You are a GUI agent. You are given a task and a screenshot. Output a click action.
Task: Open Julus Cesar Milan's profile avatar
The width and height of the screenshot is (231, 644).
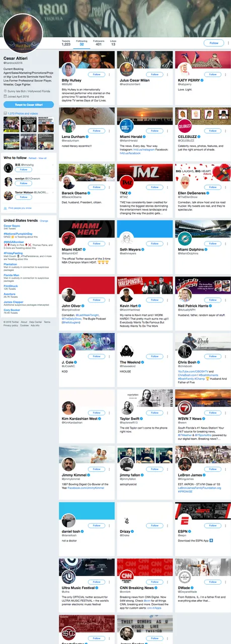click(126, 70)
